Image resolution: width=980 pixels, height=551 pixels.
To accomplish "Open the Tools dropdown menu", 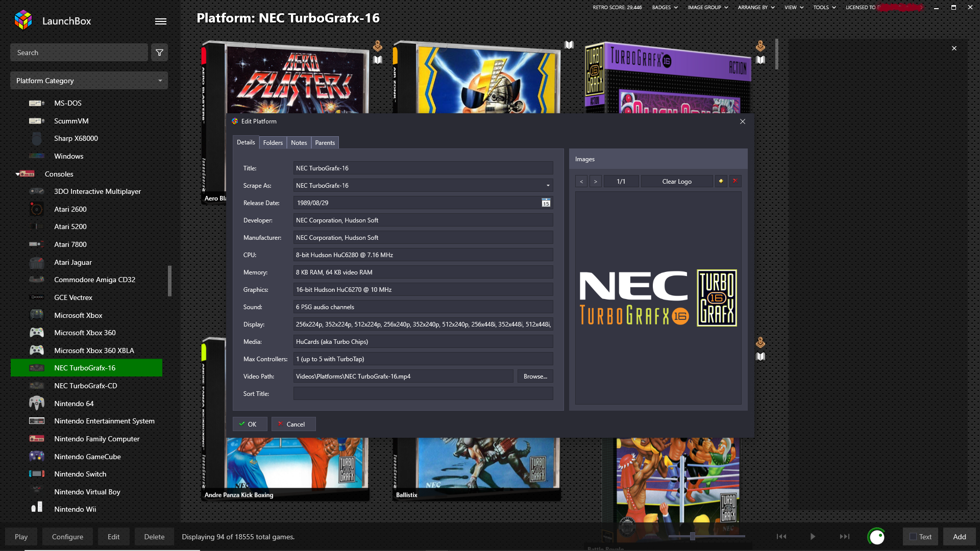I will click(x=824, y=7).
